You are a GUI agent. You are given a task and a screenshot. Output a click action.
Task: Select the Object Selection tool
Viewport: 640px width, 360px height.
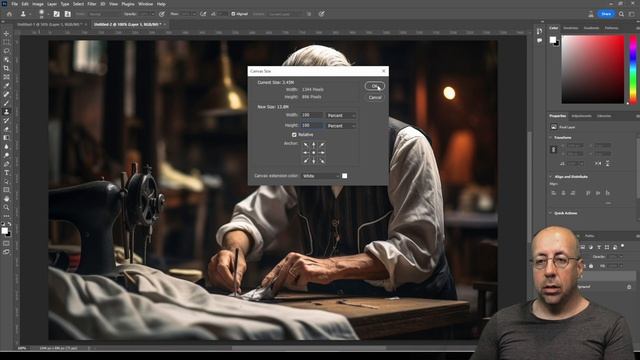coord(6,60)
